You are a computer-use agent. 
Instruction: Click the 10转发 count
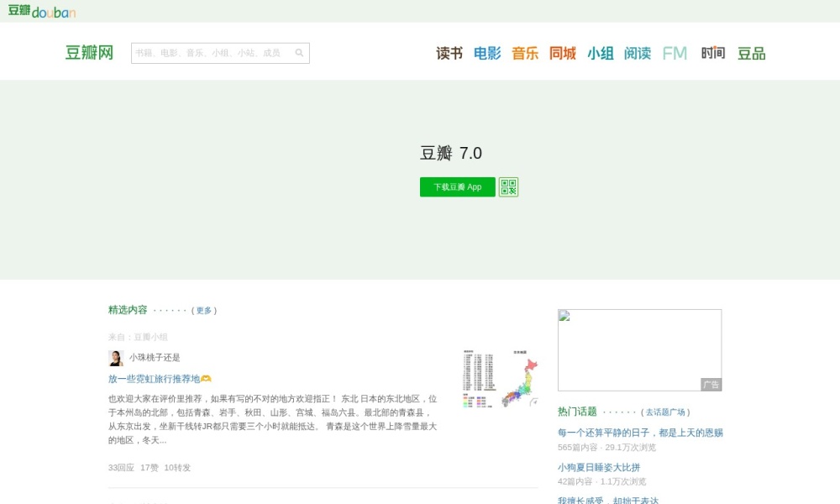(x=177, y=468)
